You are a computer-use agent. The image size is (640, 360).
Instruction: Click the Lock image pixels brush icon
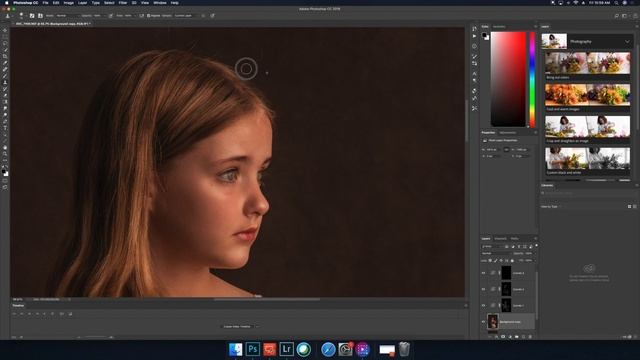[x=496, y=260]
